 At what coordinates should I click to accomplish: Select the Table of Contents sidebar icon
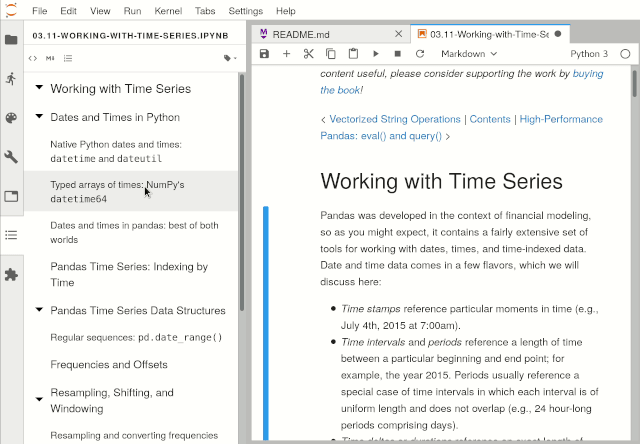tap(11, 235)
